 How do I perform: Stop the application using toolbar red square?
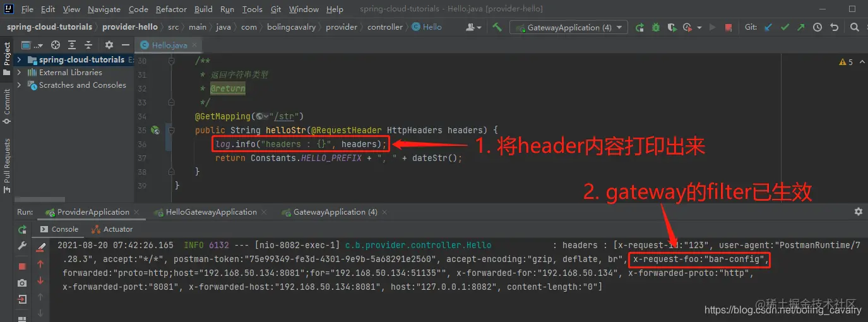tap(728, 27)
